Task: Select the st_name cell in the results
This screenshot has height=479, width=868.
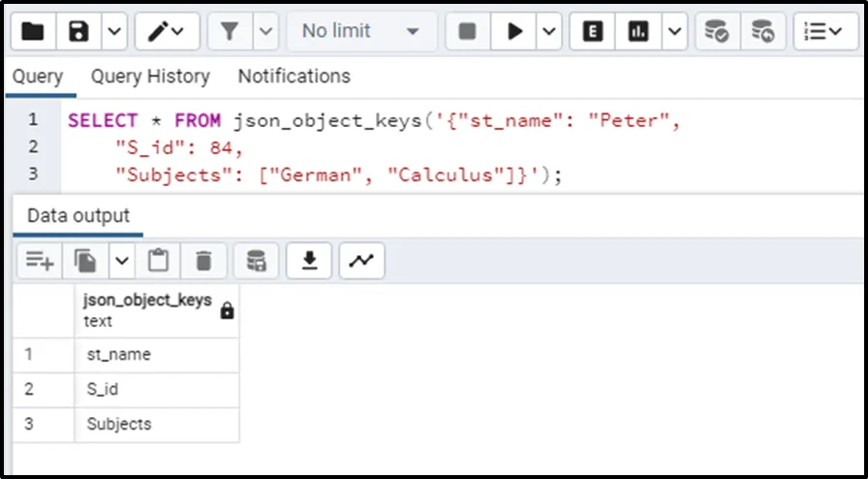Action: pos(156,355)
